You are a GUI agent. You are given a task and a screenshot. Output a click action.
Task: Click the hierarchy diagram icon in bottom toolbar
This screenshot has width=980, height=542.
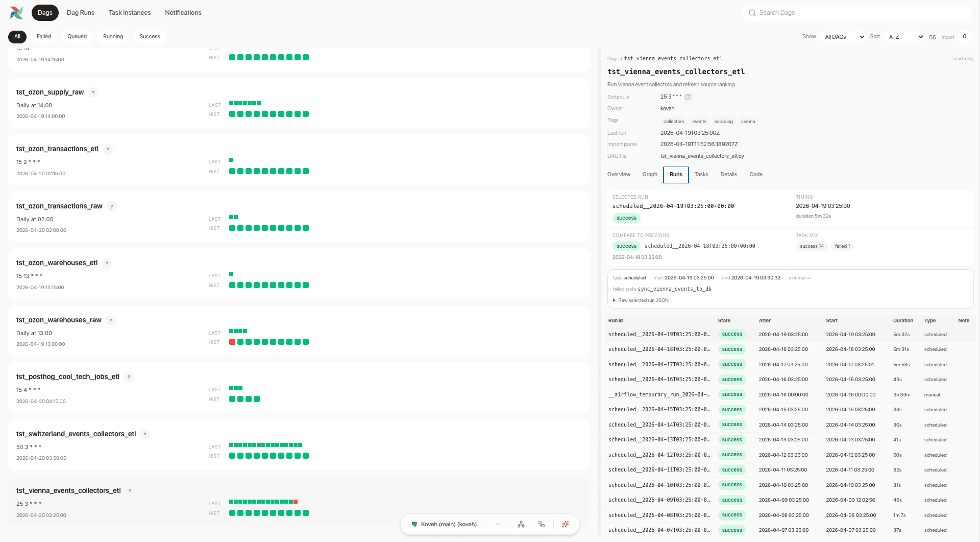tap(521, 524)
